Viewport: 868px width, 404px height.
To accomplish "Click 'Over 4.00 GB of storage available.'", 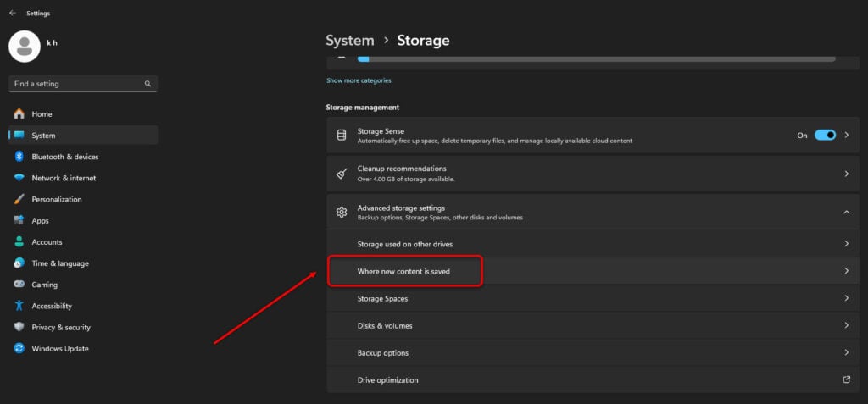I will point(406,180).
